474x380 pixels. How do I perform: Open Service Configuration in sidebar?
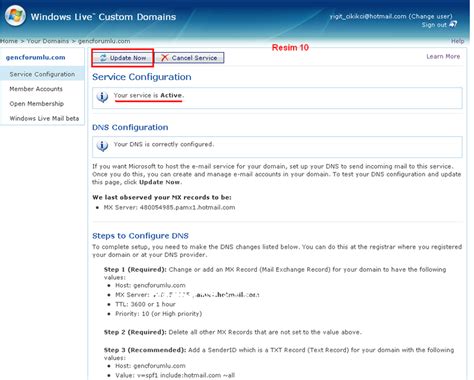point(42,74)
